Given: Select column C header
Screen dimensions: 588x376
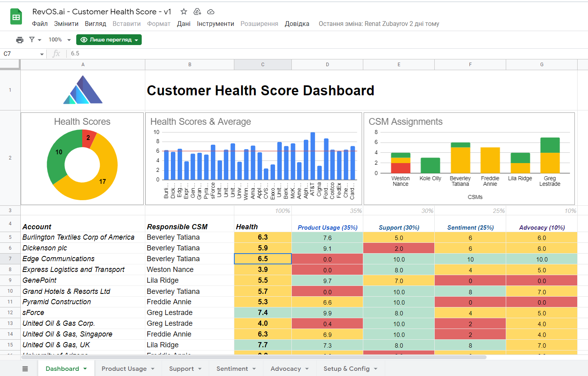Looking at the screenshot, I should (263, 65).
